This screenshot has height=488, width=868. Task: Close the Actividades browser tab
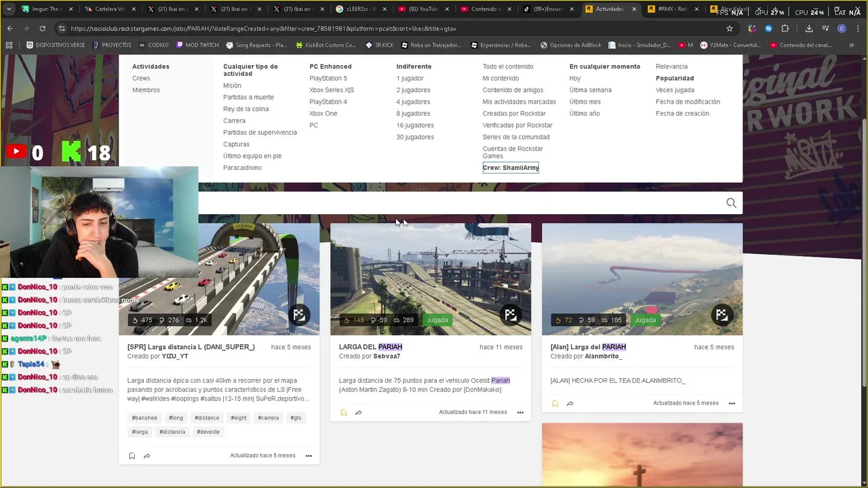pos(634,9)
